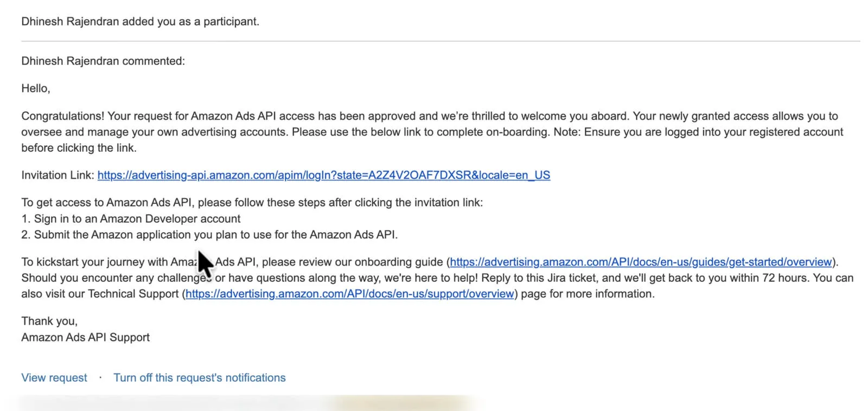Screen dimensions: 868x411
Task: Click the 'To get access to Amazon Ads API' sentence
Action: pyautogui.click(x=252, y=203)
